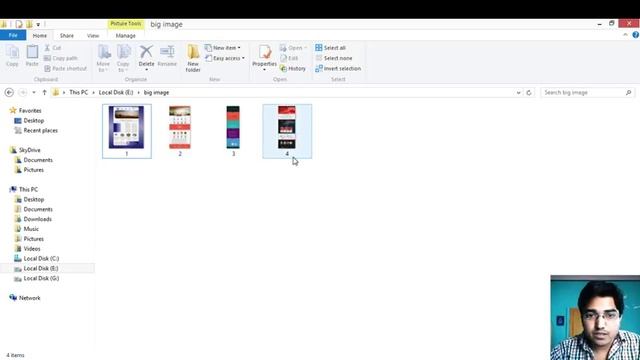
Task: Go back with the Back arrow
Action: pos(9,93)
